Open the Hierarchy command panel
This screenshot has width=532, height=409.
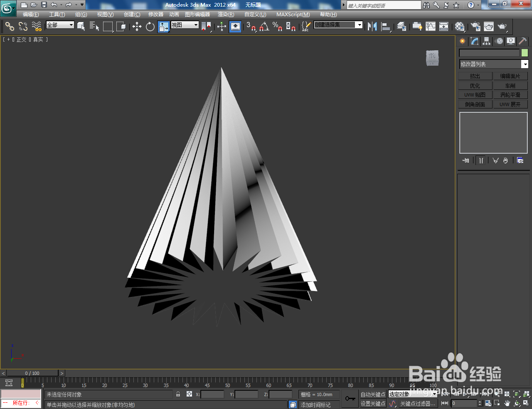pyautogui.click(x=486, y=41)
